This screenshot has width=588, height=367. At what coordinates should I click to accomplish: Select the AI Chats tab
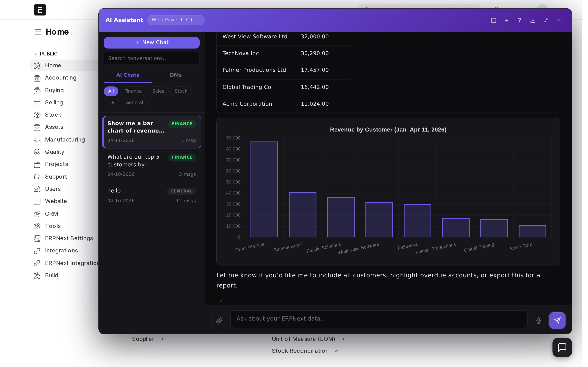tap(128, 75)
